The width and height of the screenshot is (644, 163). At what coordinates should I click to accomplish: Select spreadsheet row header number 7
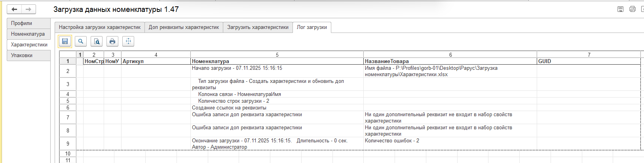68,117
